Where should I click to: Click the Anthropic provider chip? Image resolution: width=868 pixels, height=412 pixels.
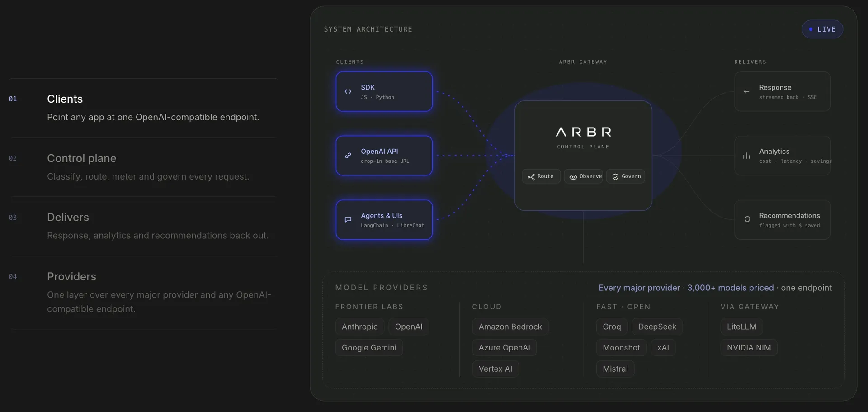360,327
